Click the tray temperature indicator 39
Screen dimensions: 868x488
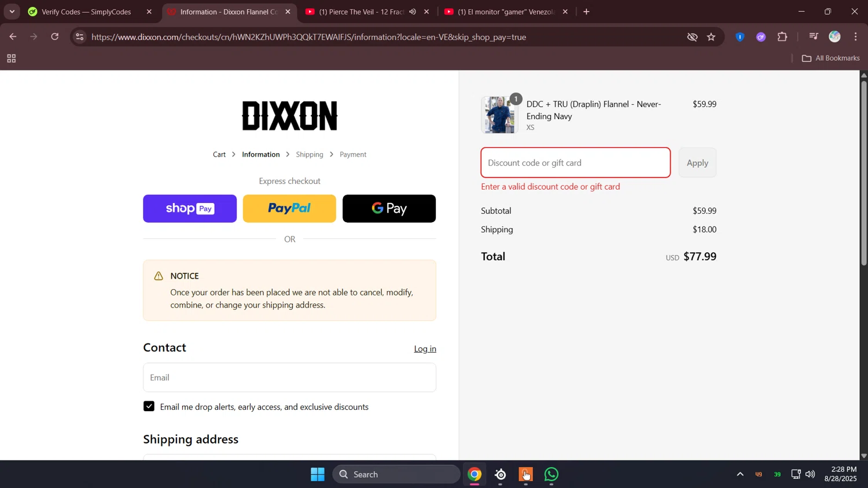(x=777, y=475)
